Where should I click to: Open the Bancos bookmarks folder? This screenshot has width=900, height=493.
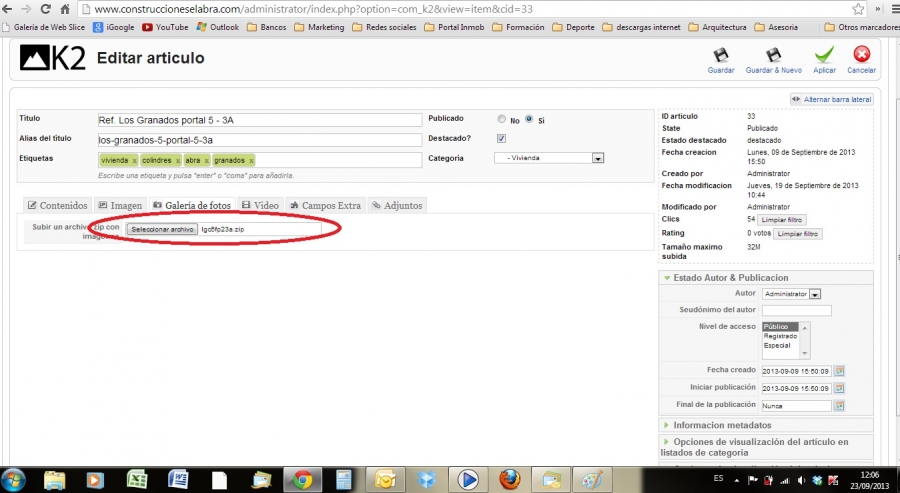tap(266, 27)
